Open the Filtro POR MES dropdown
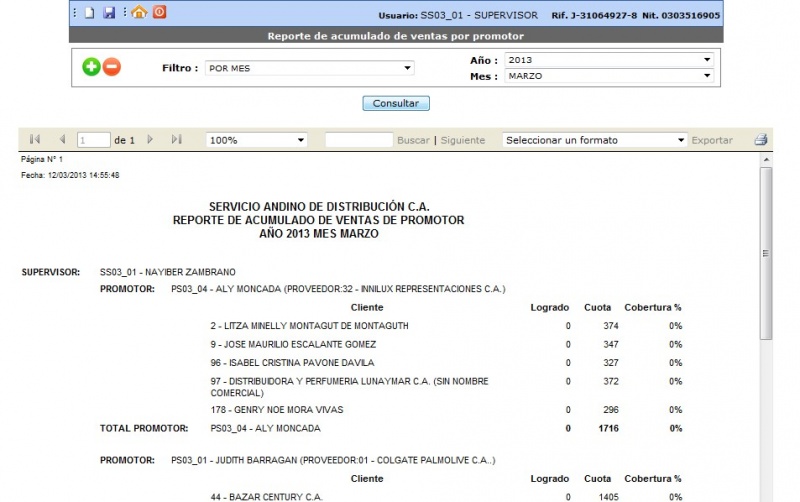800x502 pixels. coord(310,68)
